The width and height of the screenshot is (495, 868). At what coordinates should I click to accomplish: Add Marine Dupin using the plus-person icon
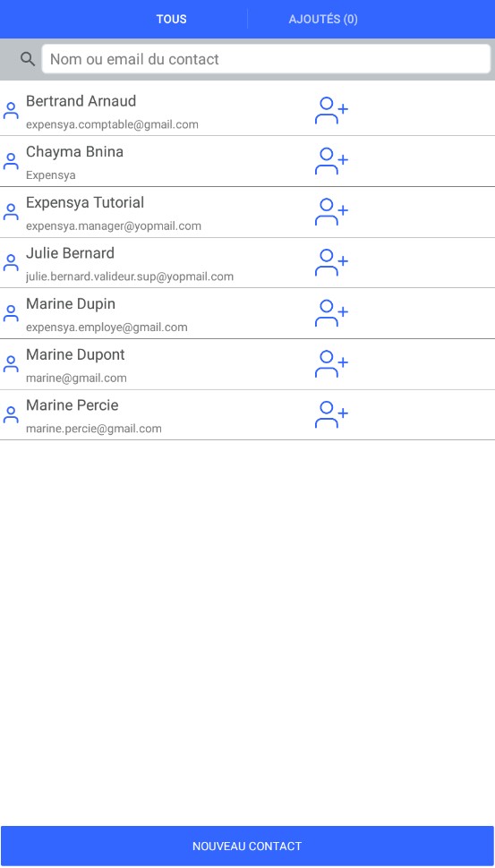click(331, 313)
